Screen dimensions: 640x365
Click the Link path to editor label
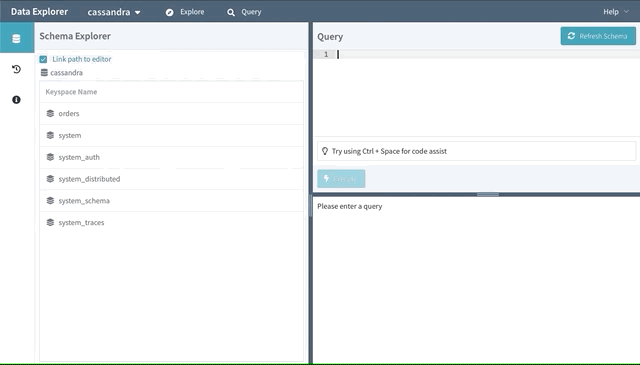(x=82, y=59)
